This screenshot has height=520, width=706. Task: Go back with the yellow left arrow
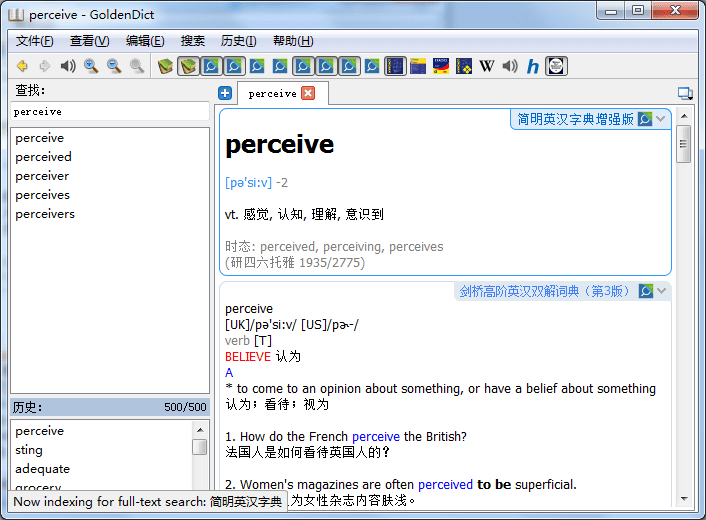coord(22,66)
